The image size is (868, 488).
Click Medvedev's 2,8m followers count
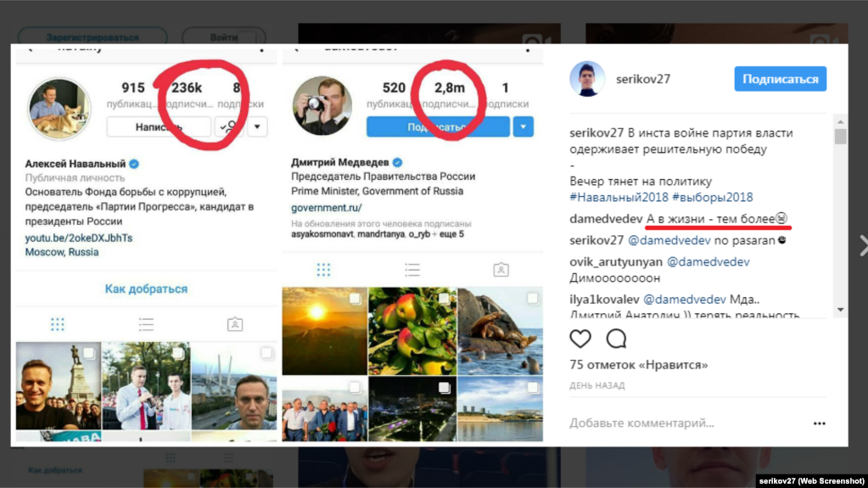[x=450, y=88]
